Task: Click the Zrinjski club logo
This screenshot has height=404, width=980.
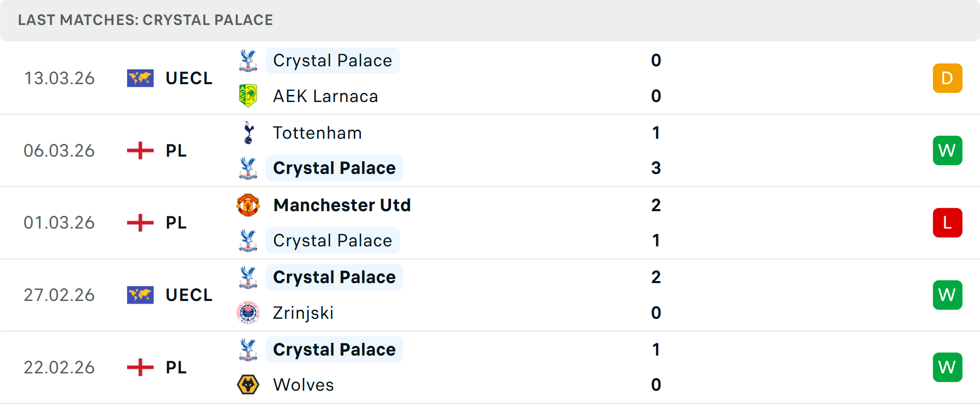Action: (x=249, y=313)
